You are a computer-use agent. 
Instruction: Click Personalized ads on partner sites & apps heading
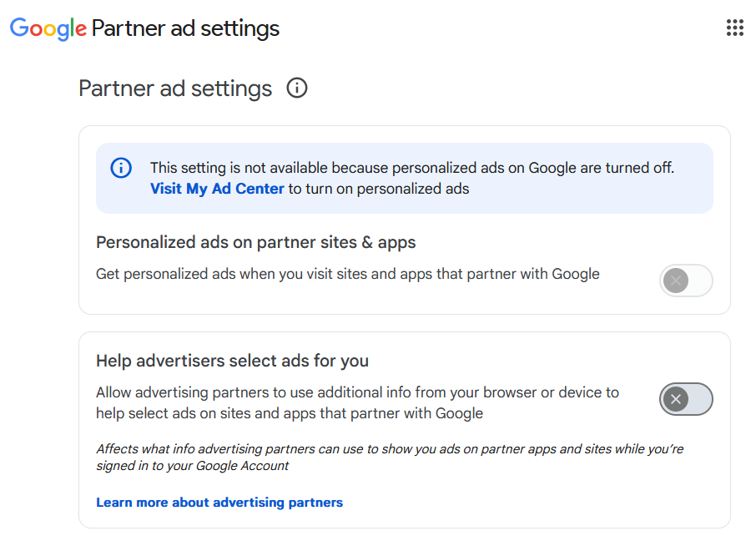[255, 242]
